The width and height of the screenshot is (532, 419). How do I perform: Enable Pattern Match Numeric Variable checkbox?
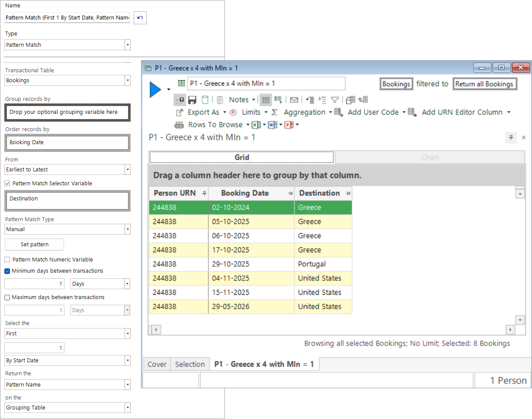7,260
